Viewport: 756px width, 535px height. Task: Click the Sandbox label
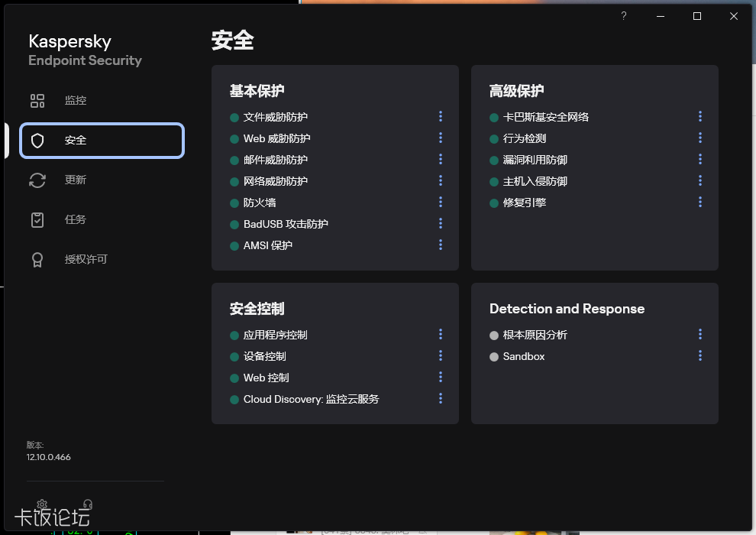(x=524, y=356)
